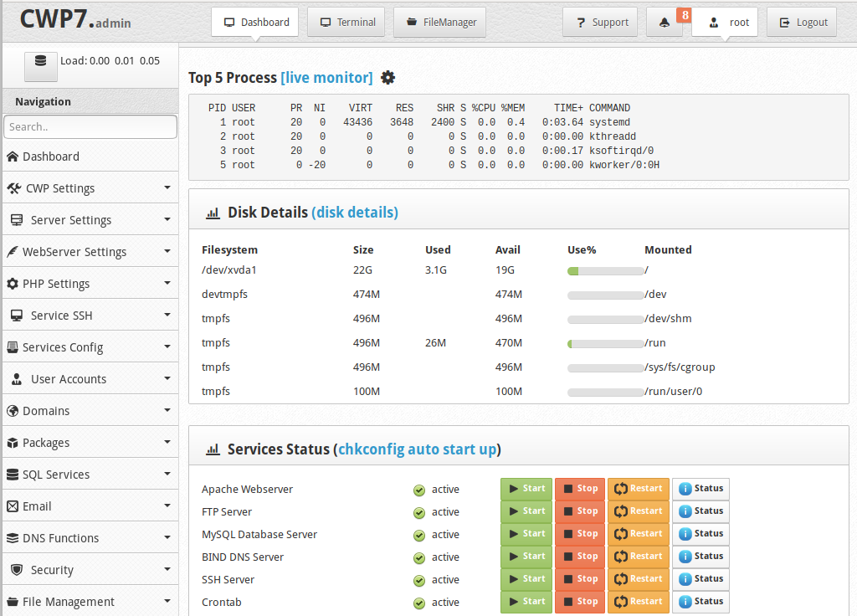Expand the CWP Settings section
This screenshot has height=616, width=857.
pos(90,187)
